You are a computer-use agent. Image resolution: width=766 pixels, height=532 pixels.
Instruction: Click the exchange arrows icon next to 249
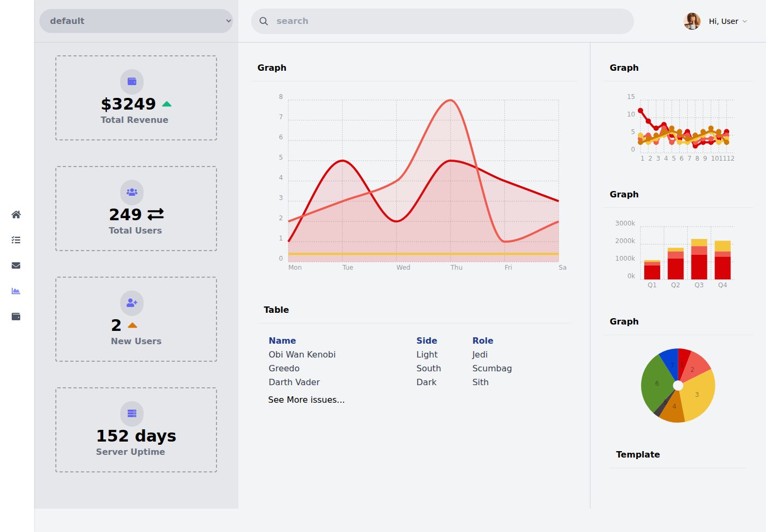click(156, 214)
